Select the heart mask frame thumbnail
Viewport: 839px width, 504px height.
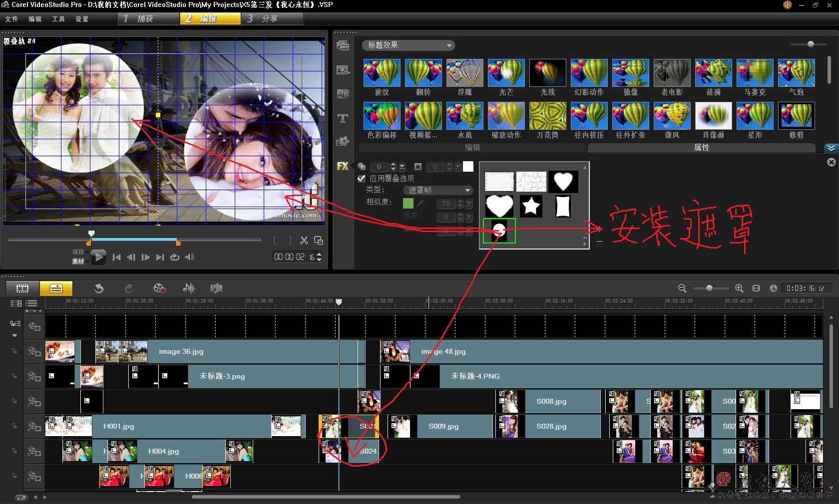tap(563, 182)
